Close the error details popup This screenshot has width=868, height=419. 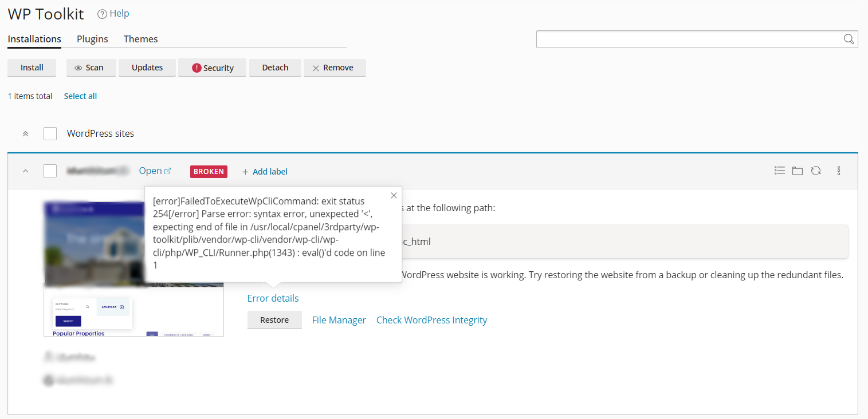(x=394, y=195)
